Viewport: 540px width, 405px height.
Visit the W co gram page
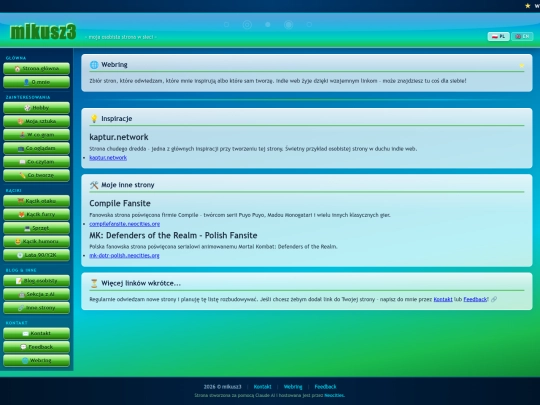tap(37, 135)
